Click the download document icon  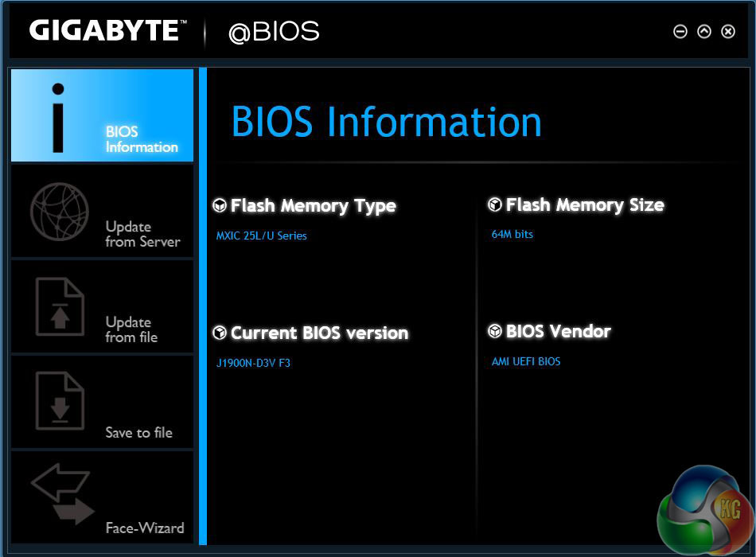60,402
